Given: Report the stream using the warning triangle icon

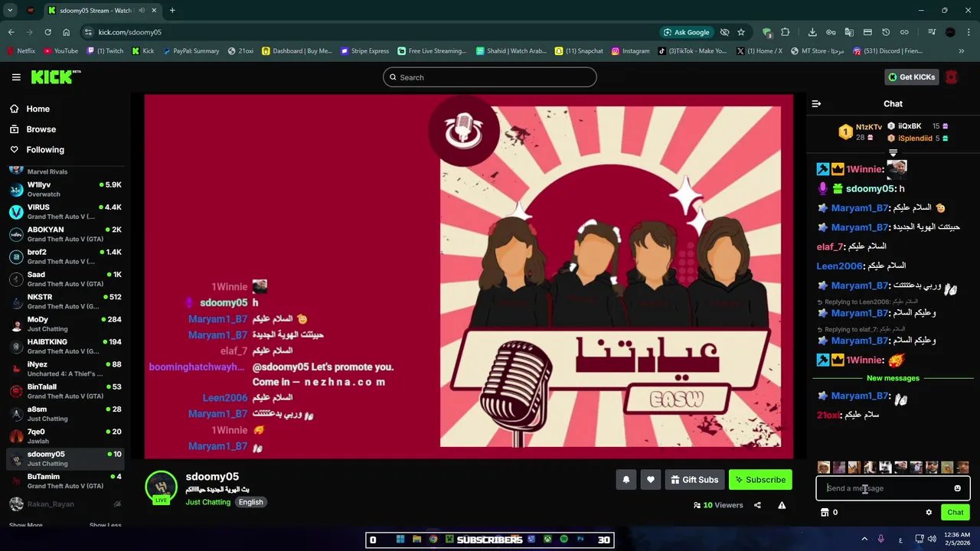Looking at the screenshot, I should point(782,505).
